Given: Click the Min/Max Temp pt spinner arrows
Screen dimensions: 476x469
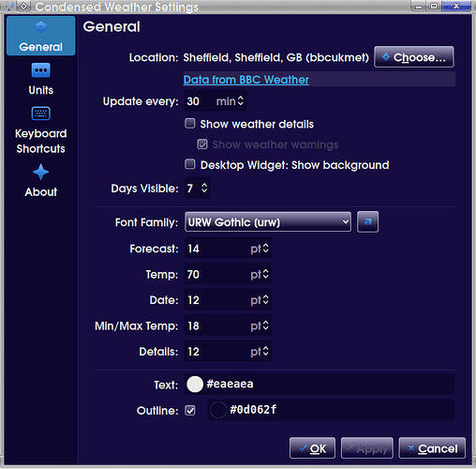Looking at the screenshot, I should [x=265, y=325].
